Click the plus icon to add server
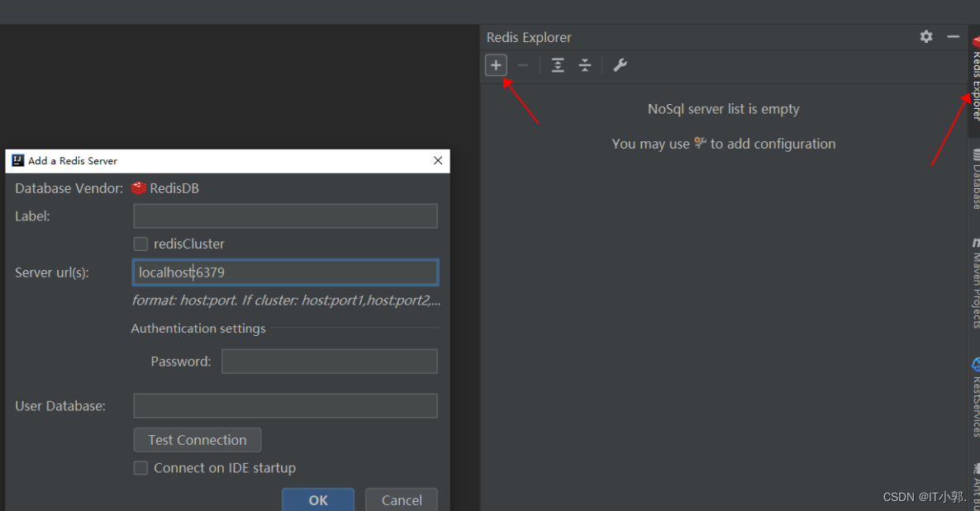This screenshot has height=511, width=980. pyautogui.click(x=496, y=65)
